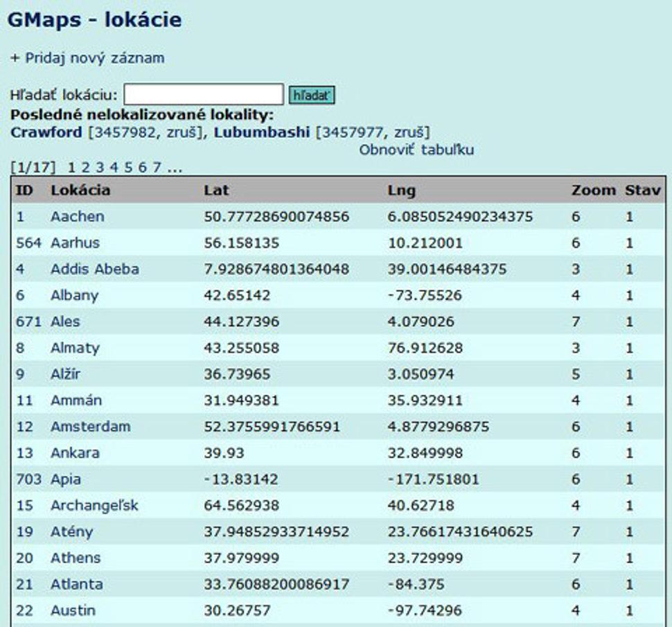Focus the 'Hľadať lokáciu' search field

click(x=204, y=94)
